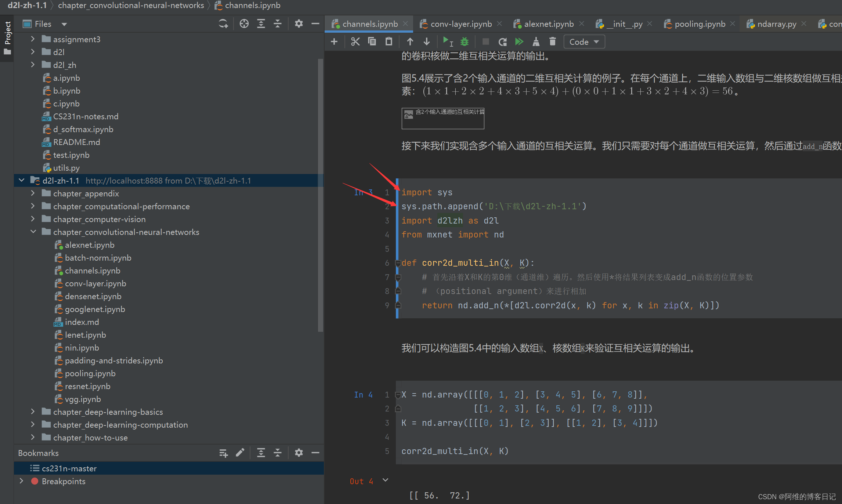The width and height of the screenshot is (842, 504).
Task: Open the Code cell type dropdown
Action: [584, 42]
